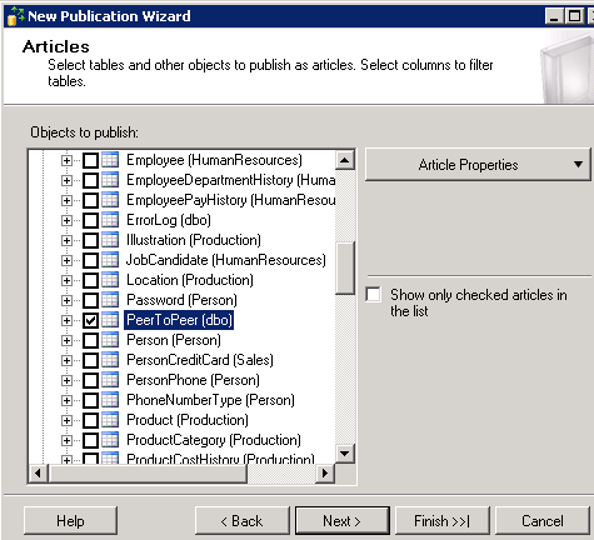Click the New Publication Wizard title bar icon

pyautogui.click(x=16, y=16)
